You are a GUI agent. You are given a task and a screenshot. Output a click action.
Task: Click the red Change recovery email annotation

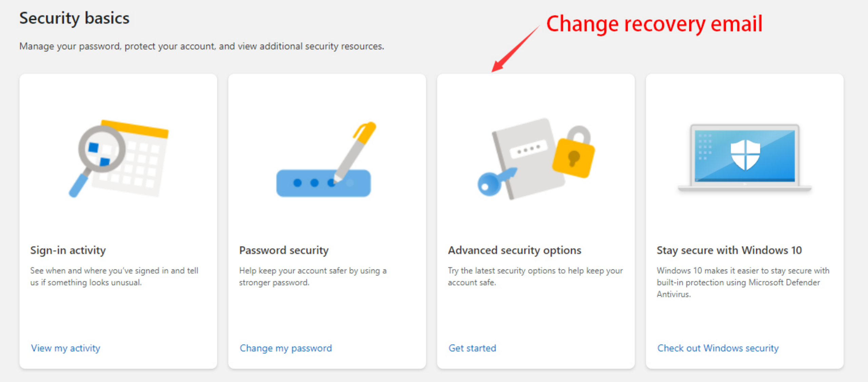point(654,24)
